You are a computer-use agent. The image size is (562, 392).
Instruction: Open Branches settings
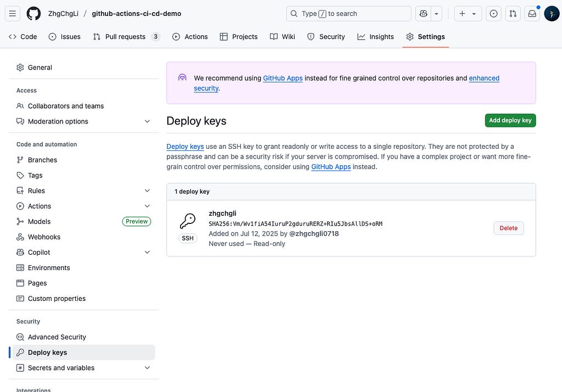point(83,160)
